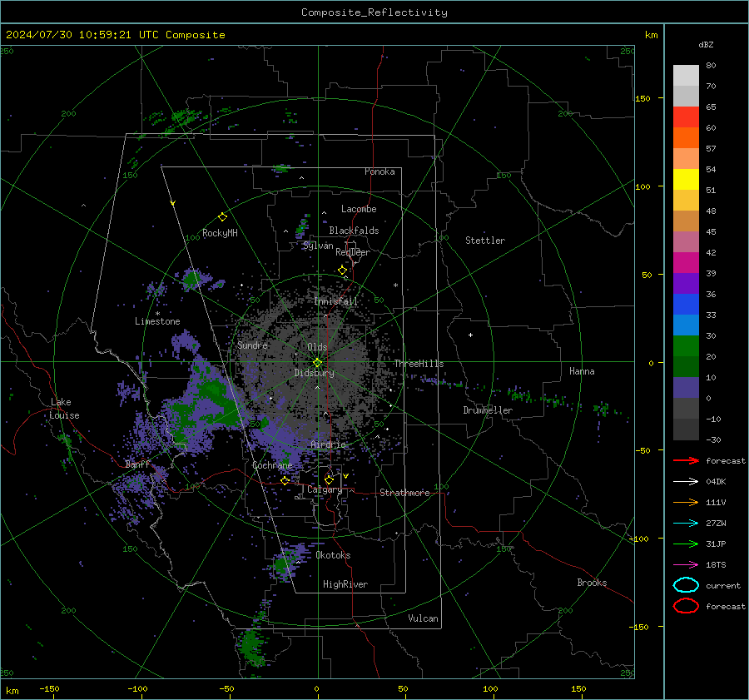This screenshot has width=749, height=700.
Task: Click the asterisk marker above Limestone
Action: pyautogui.click(x=157, y=314)
